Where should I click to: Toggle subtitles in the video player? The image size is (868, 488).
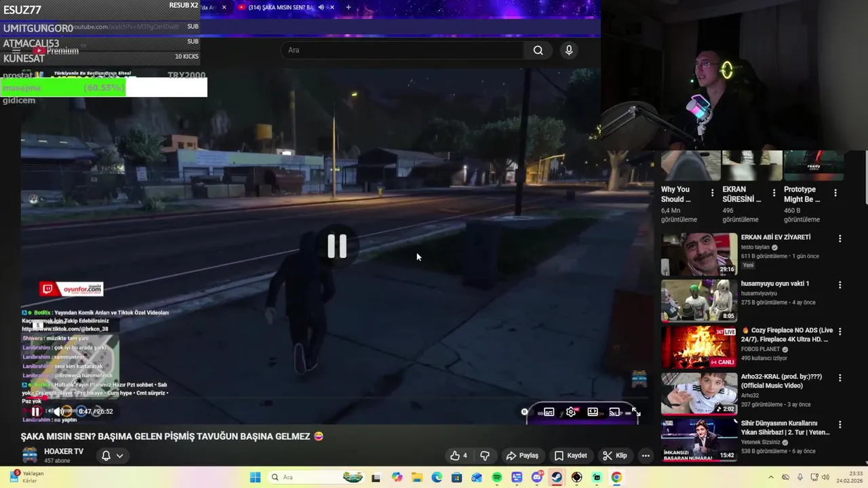click(549, 412)
